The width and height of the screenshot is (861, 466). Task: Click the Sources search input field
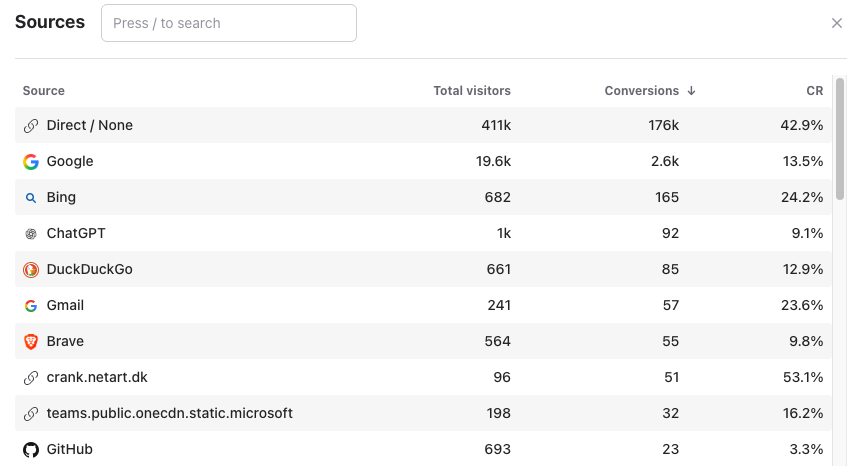tap(229, 23)
